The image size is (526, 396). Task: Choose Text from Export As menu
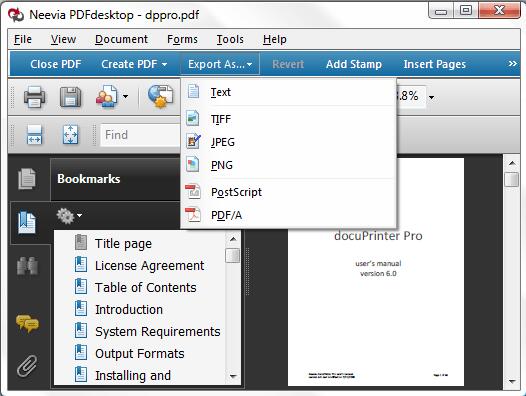point(288,92)
